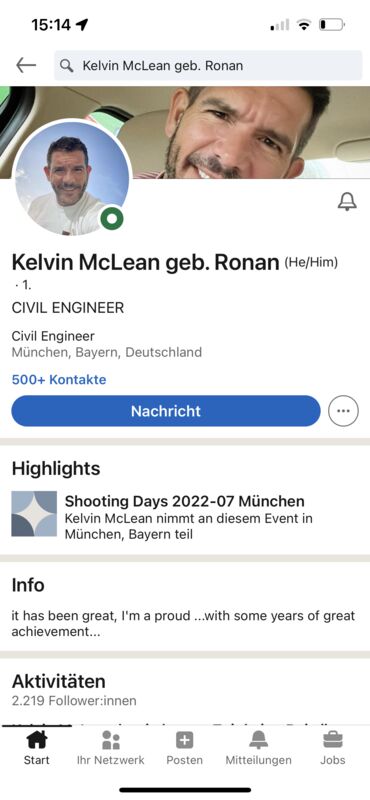Open the Mitteilungen notifications tab

259,747
